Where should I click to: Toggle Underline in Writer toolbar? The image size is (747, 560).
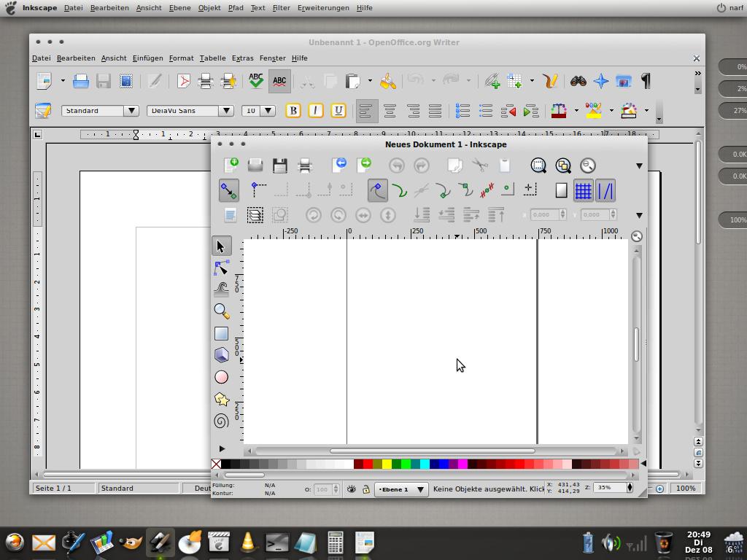tap(338, 111)
